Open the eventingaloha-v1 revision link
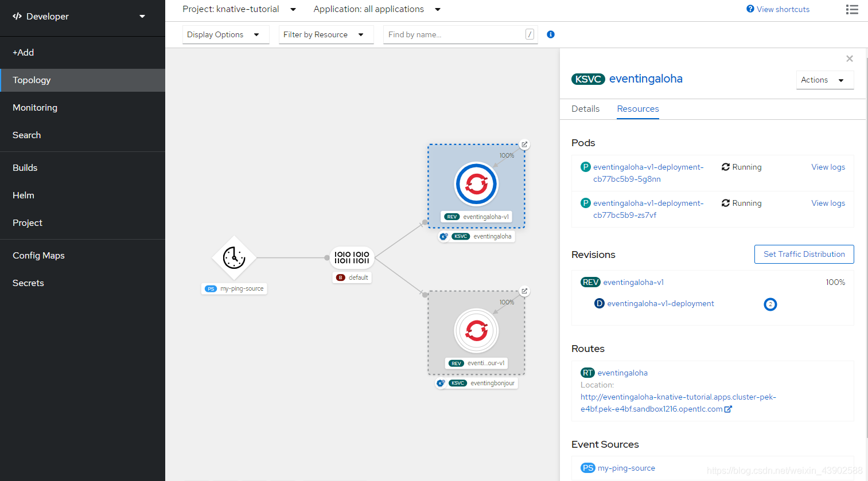This screenshot has width=868, height=481. (x=633, y=282)
